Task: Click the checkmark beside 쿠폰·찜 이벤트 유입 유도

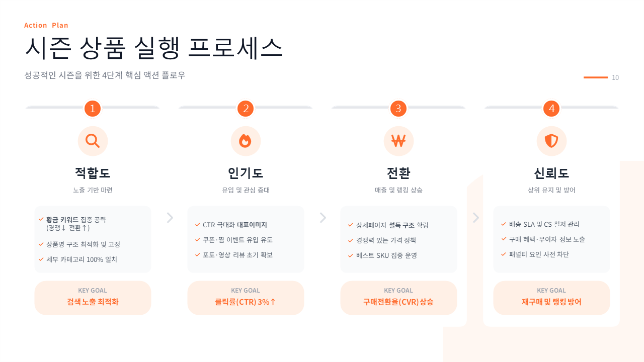Action: tap(198, 240)
